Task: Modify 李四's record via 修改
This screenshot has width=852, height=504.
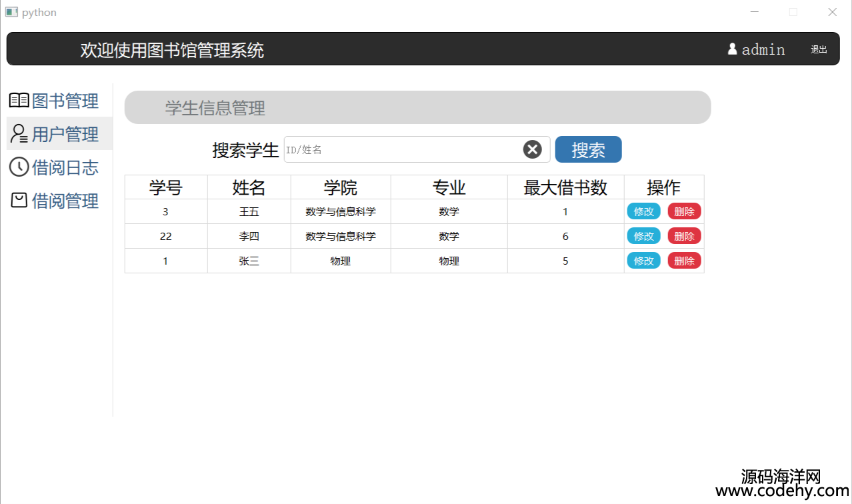Action: click(643, 236)
